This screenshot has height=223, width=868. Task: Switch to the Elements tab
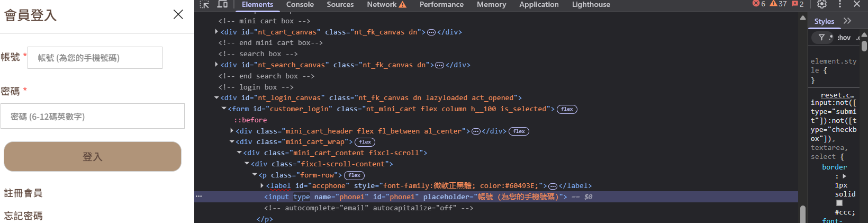(x=257, y=4)
